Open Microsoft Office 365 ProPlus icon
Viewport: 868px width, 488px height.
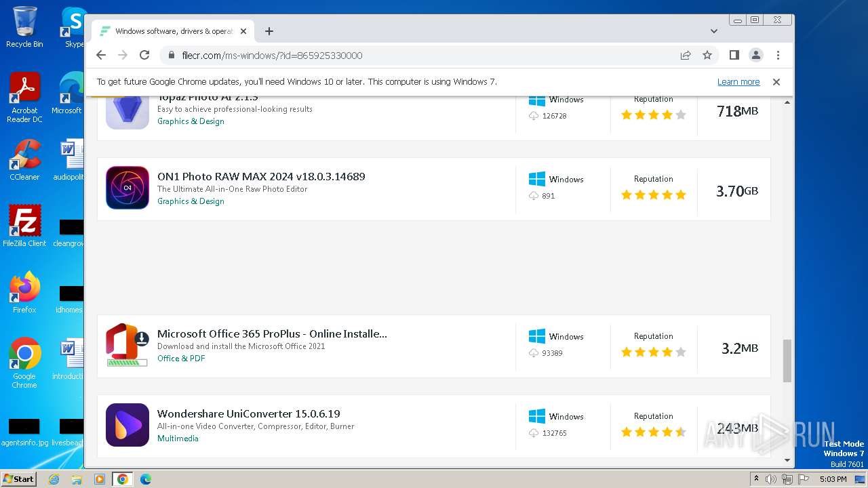click(x=127, y=345)
